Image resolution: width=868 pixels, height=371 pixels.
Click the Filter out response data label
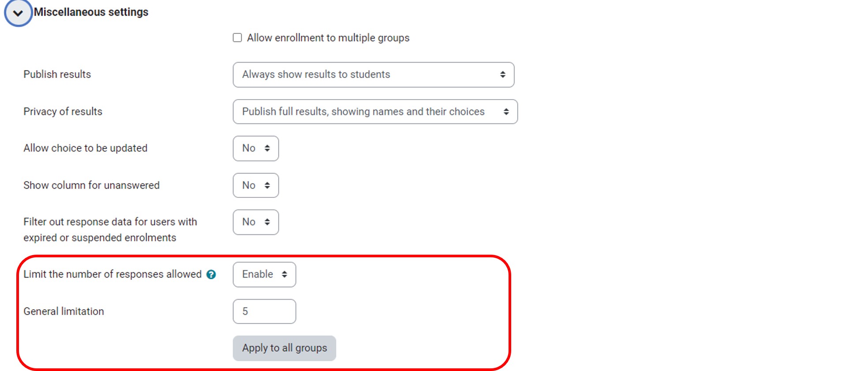coord(110,230)
